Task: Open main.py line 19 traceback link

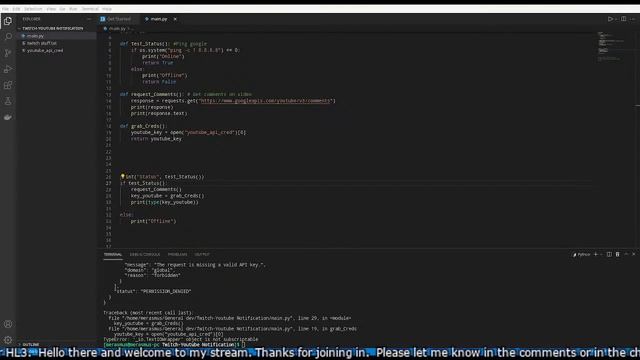Action: [x=233, y=329]
